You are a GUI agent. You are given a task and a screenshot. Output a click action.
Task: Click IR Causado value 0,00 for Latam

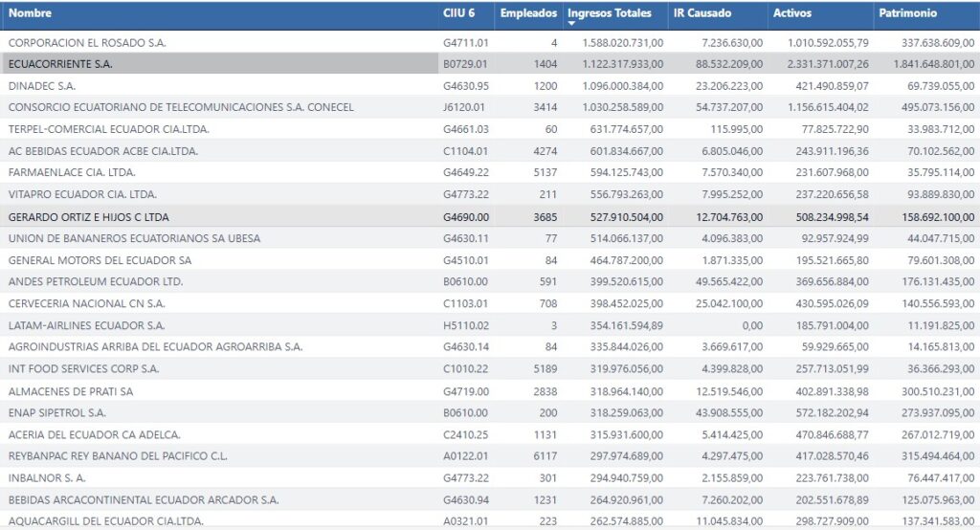(752, 325)
